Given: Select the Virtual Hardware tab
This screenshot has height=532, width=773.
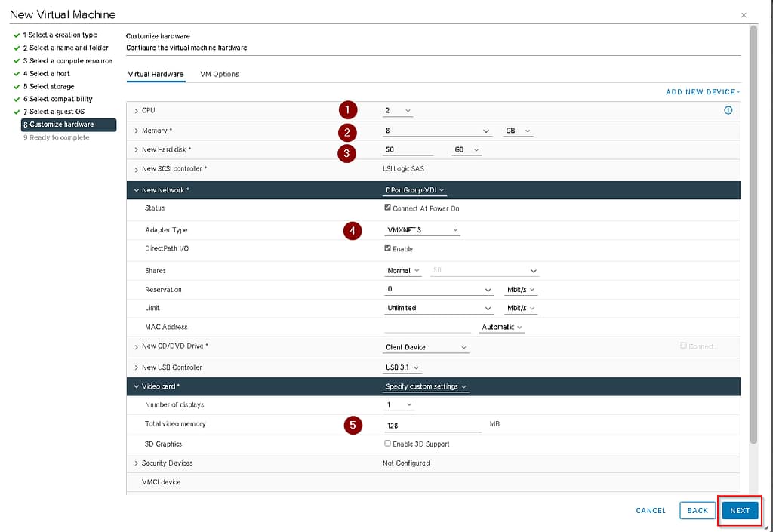Looking at the screenshot, I should [x=156, y=74].
